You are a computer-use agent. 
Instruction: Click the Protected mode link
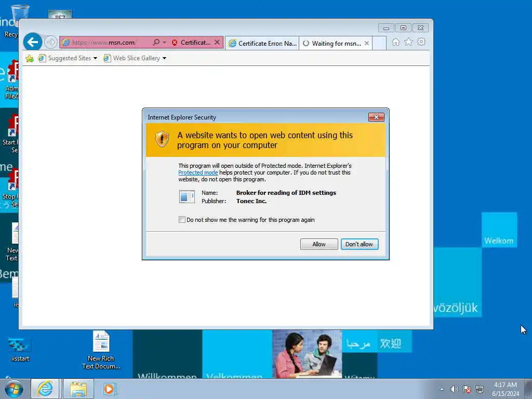[198, 172]
